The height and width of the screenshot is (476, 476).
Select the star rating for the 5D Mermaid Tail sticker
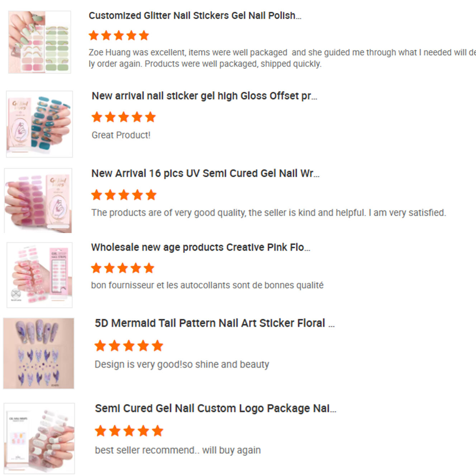coord(129,346)
